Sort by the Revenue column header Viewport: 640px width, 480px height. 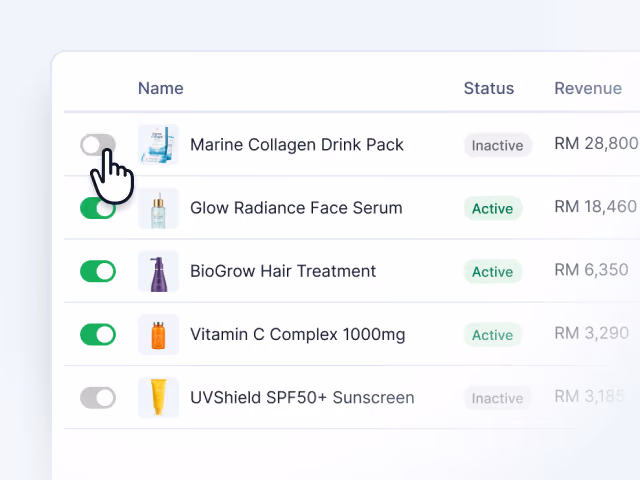click(588, 88)
